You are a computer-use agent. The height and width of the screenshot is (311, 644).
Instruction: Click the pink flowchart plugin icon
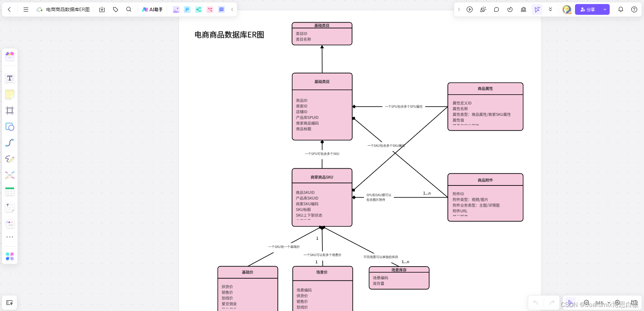coord(210,9)
